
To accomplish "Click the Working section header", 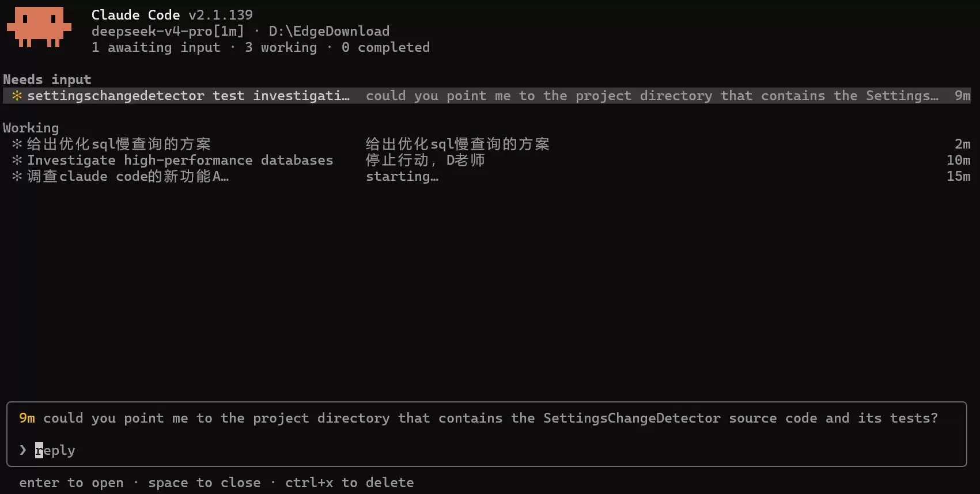I will (31, 128).
